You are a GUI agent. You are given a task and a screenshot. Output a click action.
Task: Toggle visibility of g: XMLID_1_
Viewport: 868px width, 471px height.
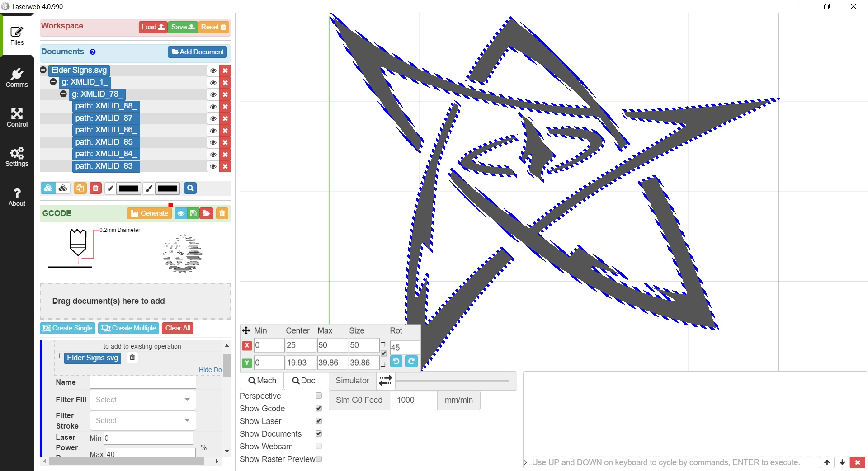click(x=213, y=83)
